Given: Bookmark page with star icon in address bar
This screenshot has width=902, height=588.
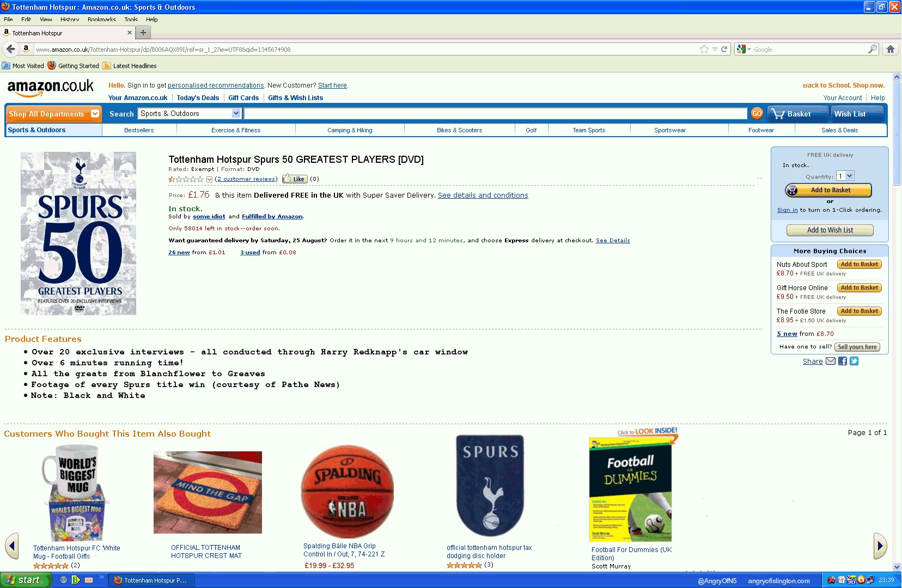Looking at the screenshot, I should point(704,49).
